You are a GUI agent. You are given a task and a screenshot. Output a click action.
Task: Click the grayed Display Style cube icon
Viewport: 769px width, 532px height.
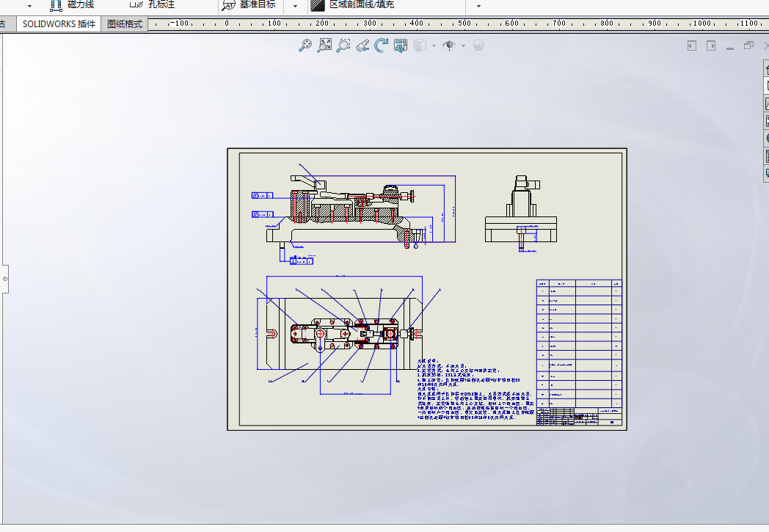(420, 45)
